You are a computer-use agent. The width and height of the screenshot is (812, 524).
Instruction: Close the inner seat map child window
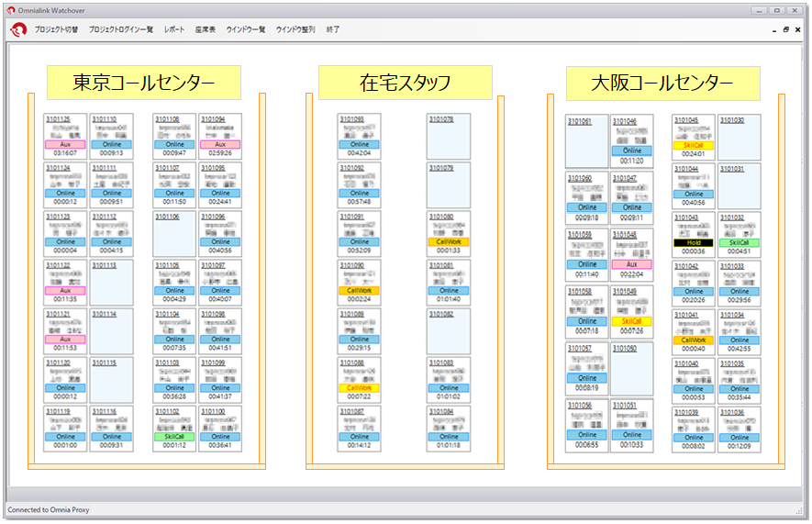click(x=797, y=30)
